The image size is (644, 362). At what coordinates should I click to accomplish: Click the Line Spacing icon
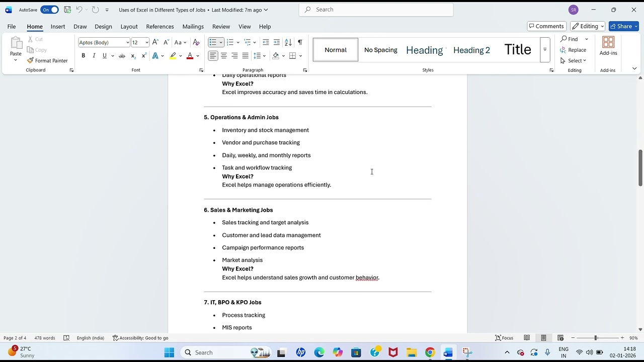coord(257,56)
